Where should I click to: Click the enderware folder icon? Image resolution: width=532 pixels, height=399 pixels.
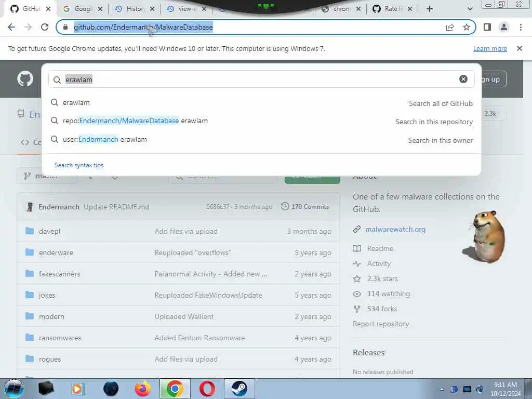click(x=30, y=252)
